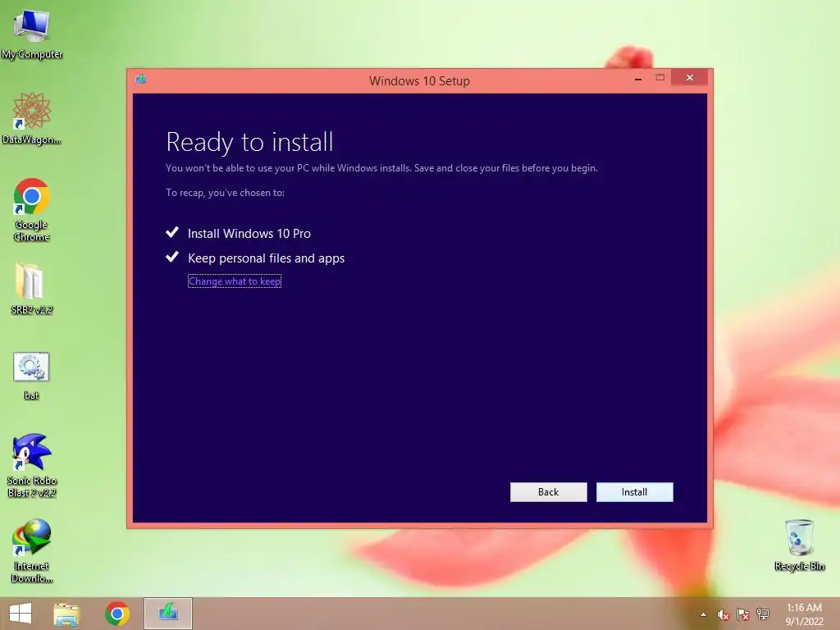Click the Change what to keep link
The height and width of the screenshot is (630, 840).
pyautogui.click(x=235, y=281)
